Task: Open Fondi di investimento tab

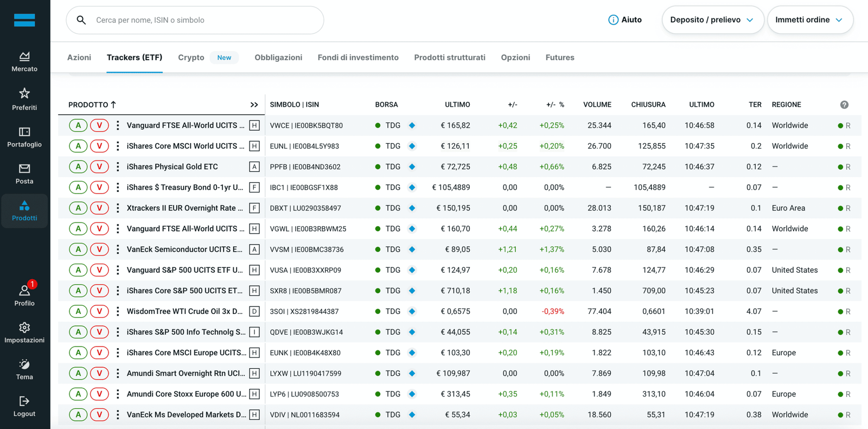Action: click(358, 57)
